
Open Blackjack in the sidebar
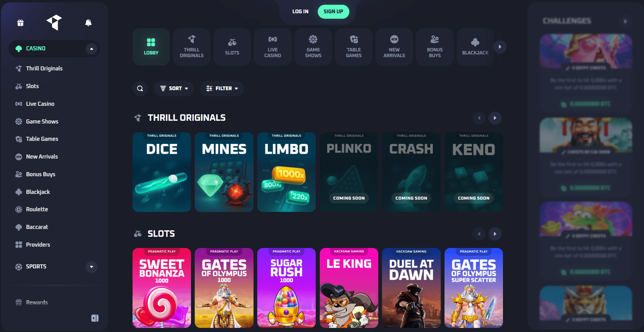33,192
